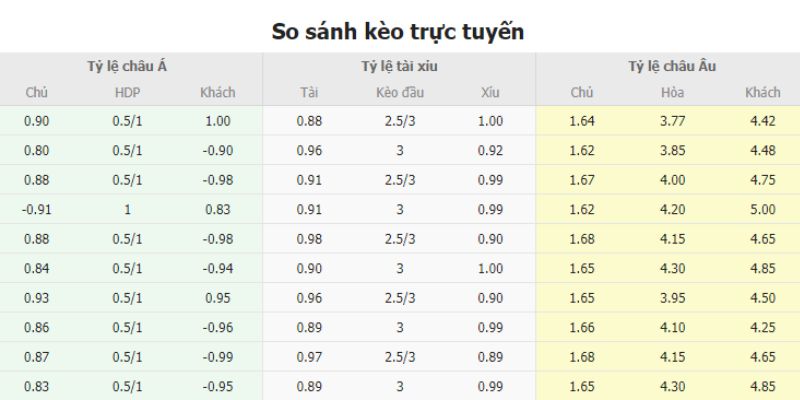Select the -0.91 home handicap odds
This screenshot has width=800, height=400.
[x=37, y=210]
